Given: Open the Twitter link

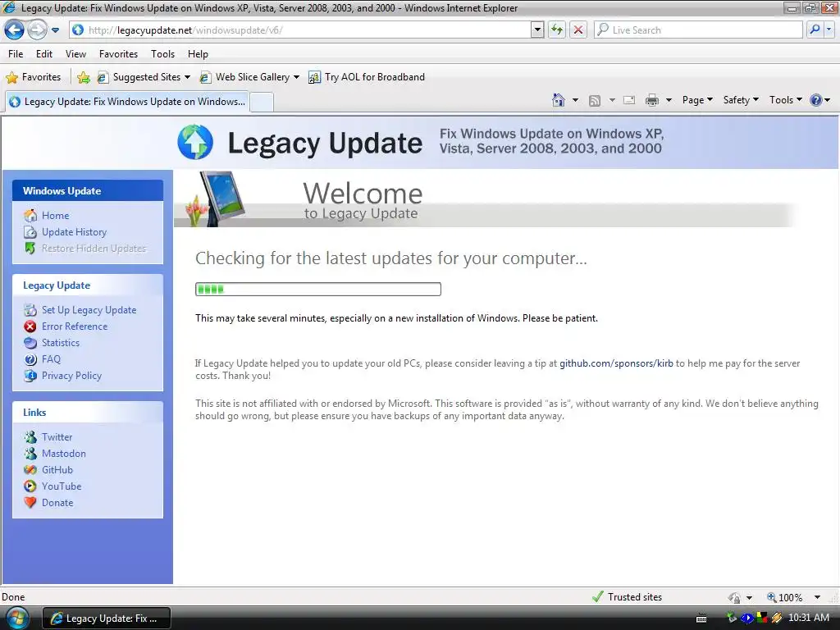Looking at the screenshot, I should [57, 437].
